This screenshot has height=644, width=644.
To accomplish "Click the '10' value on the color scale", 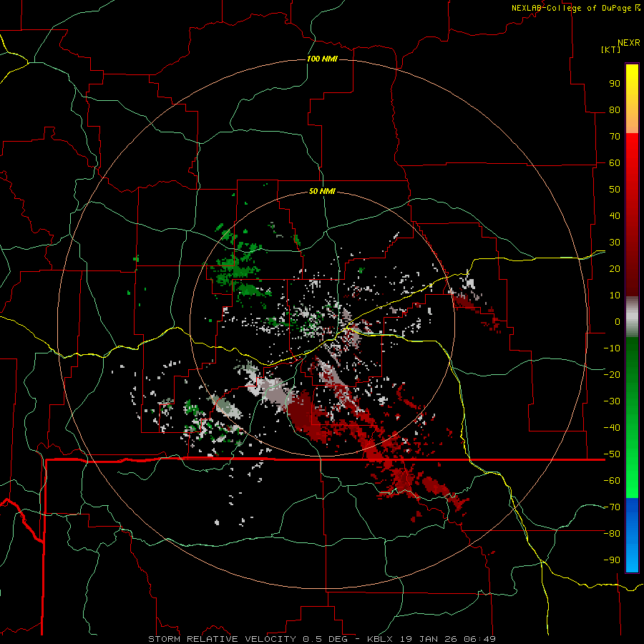I will tap(615, 295).
